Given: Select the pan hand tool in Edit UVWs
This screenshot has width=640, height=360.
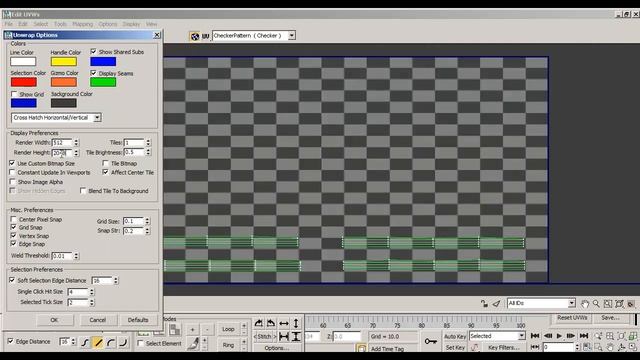Looking at the screenshot, I should coord(585,304).
